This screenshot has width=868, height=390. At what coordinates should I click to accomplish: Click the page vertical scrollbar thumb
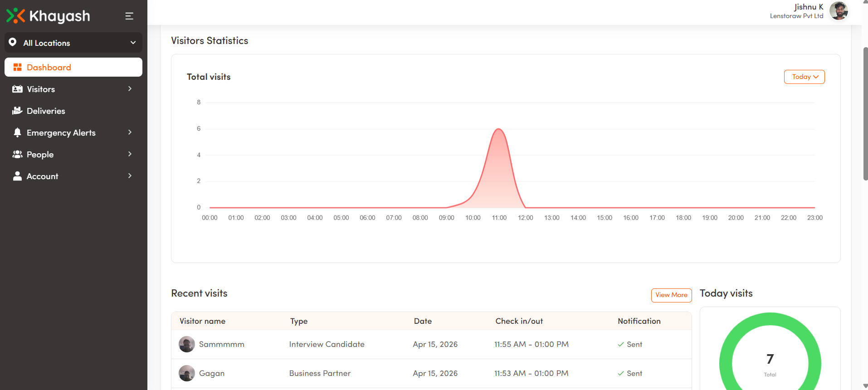coord(865,113)
